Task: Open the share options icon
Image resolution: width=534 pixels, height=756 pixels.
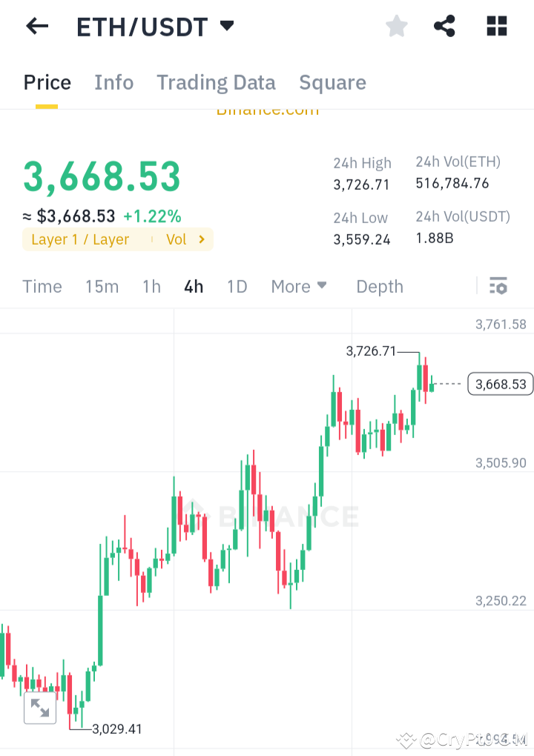Action: coord(444,25)
